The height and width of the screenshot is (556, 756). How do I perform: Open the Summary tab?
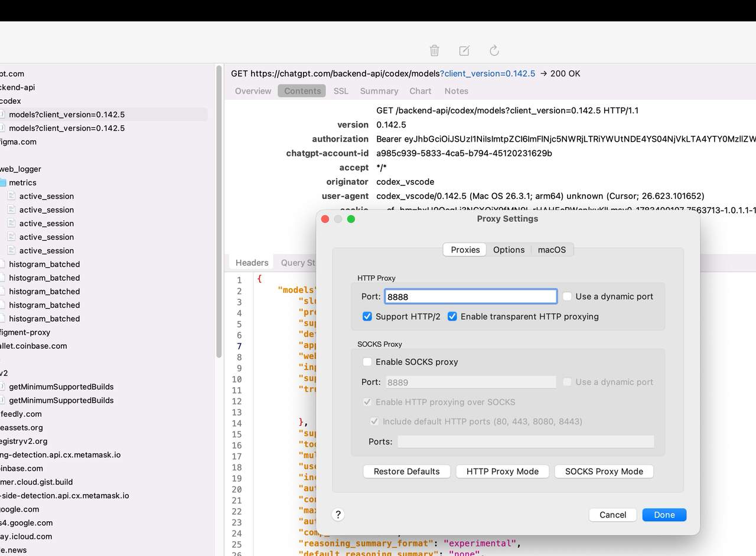click(x=379, y=91)
